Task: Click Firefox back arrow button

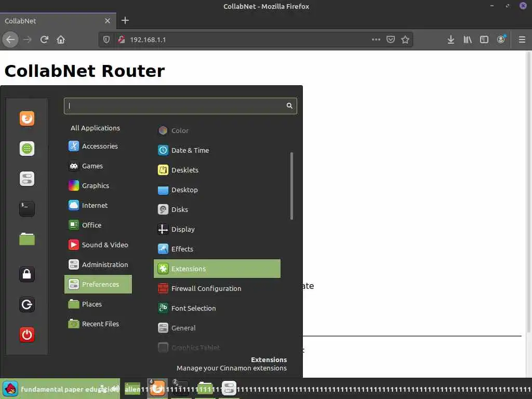Action: coord(10,39)
